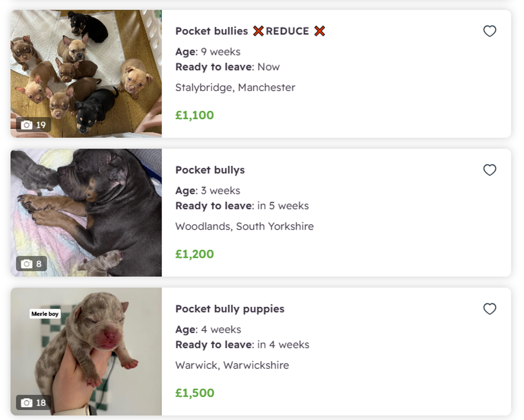Click the £1,500 price label
This screenshot has width=524, height=420.
(195, 392)
